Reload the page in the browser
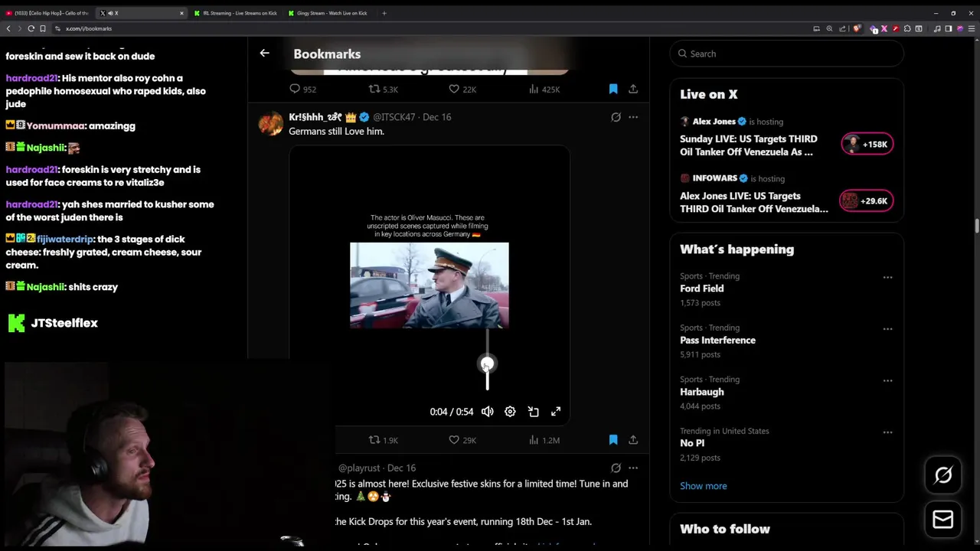This screenshot has width=980, height=551. 31,28
